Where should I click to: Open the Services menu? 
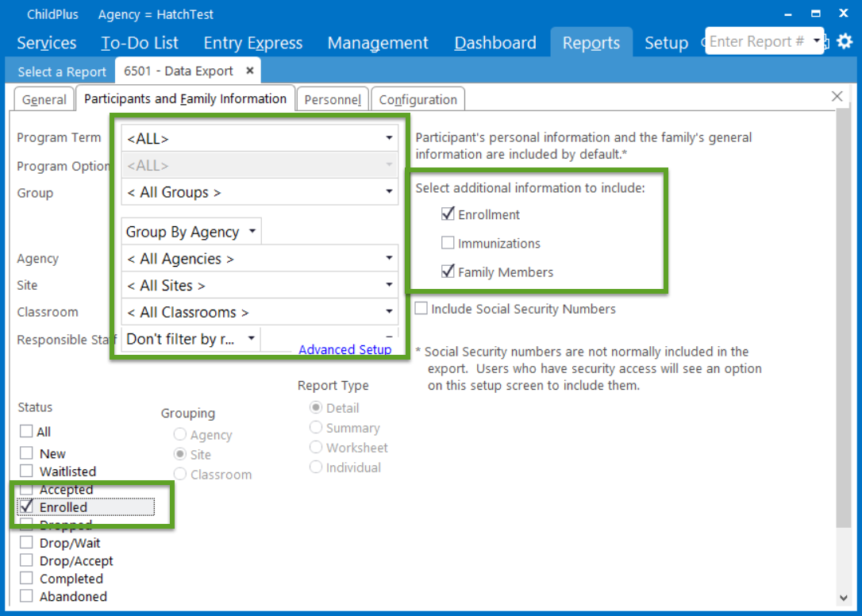[47, 43]
